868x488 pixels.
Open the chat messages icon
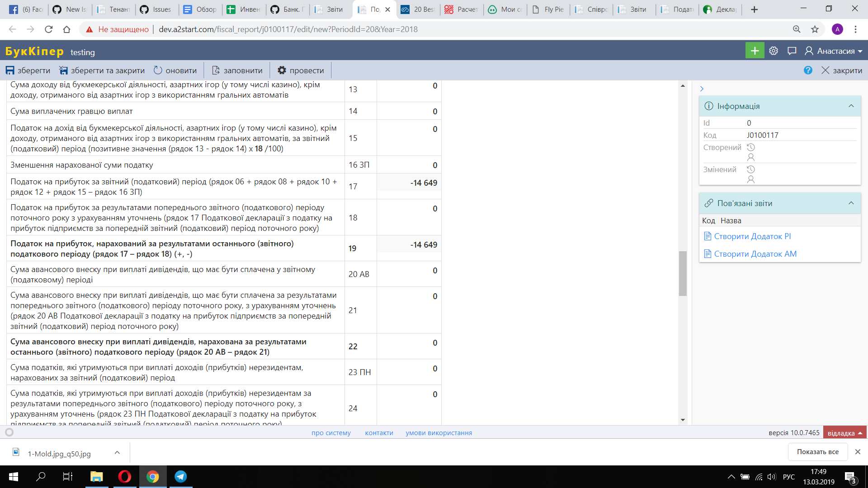pyautogui.click(x=792, y=51)
